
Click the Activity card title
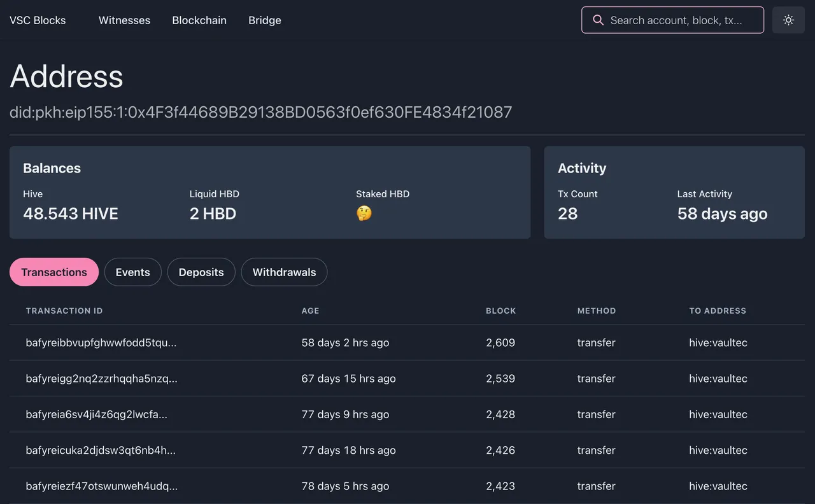point(582,168)
